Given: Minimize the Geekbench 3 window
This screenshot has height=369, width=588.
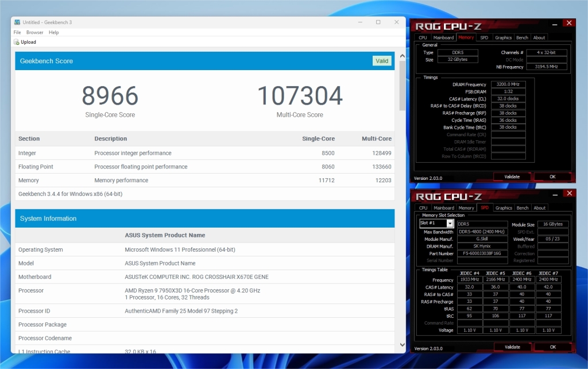Looking at the screenshot, I should (359, 22).
